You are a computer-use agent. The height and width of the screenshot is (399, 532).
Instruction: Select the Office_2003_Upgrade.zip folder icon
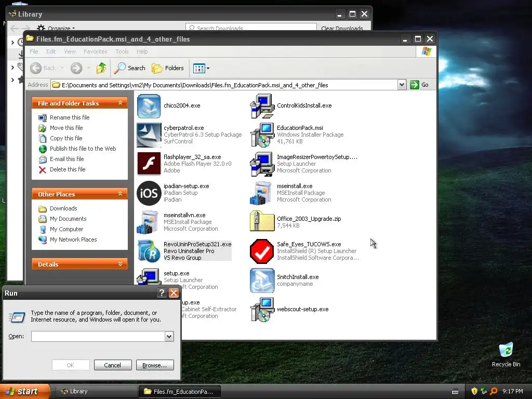tap(262, 221)
